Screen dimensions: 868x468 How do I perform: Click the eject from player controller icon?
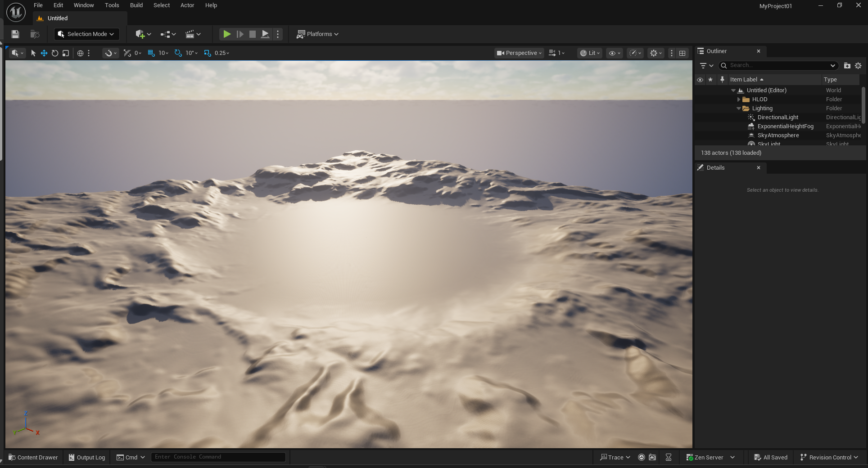266,34
